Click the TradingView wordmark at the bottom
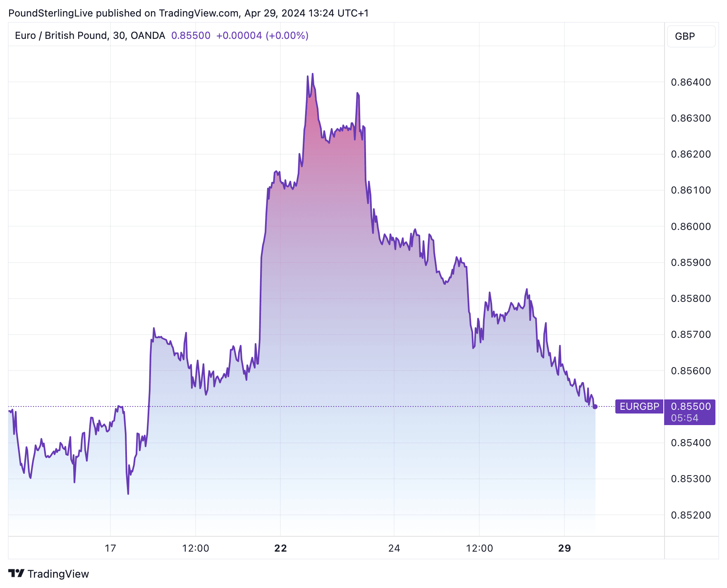Image resolution: width=727 pixels, height=588 pixels. click(x=58, y=574)
